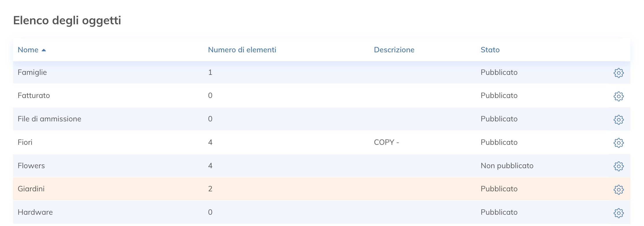The width and height of the screenshot is (644, 226).
Task: Open settings gear for Fatturato row
Action: 618,96
